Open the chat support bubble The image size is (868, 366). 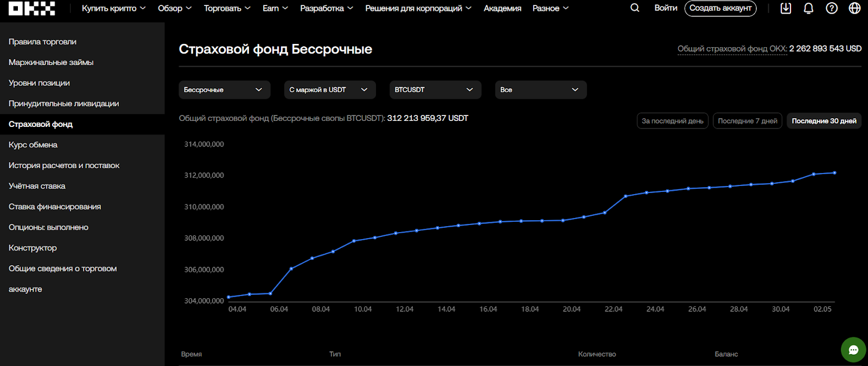pyautogui.click(x=853, y=350)
